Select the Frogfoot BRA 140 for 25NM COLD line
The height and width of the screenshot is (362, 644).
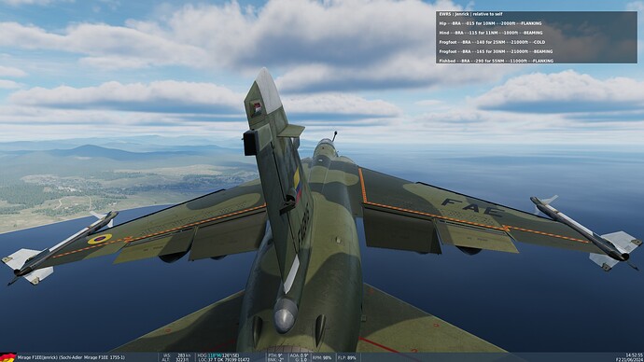[x=492, y=42]
